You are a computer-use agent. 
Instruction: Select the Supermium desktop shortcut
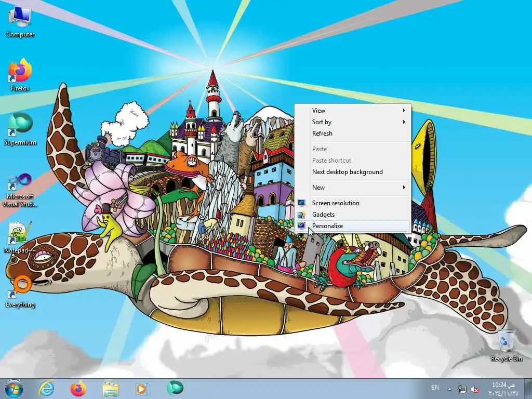click(x=20, y=129)
